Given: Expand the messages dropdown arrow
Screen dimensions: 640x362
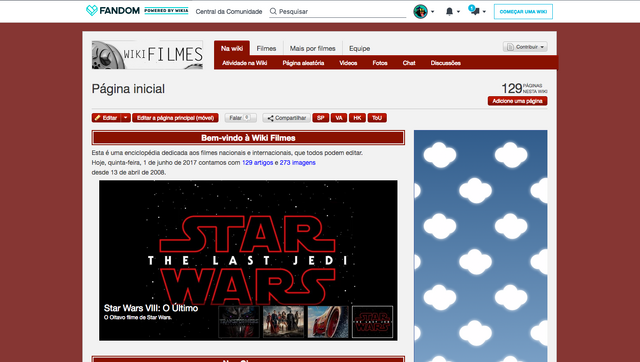Looking at the screenshot, I should (x=484, y=12).
